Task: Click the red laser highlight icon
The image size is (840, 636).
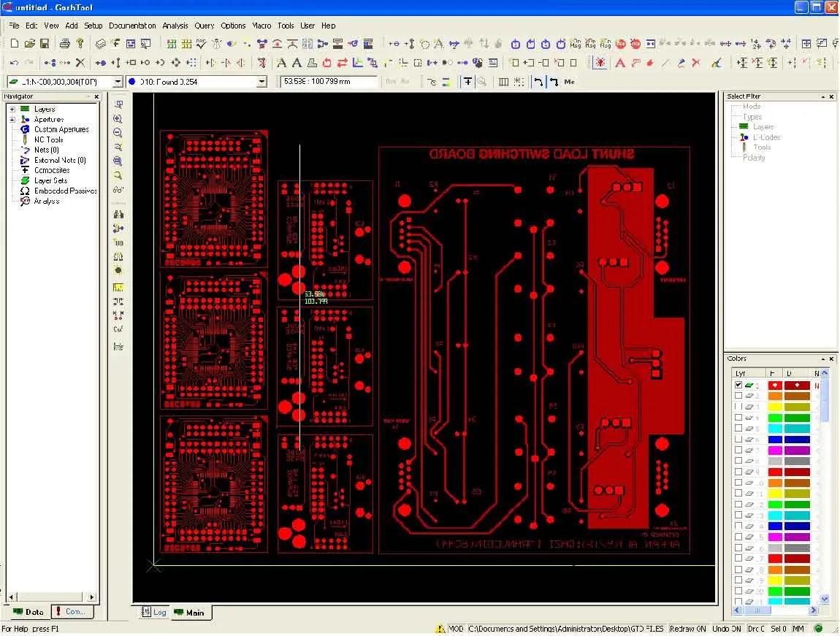Action: (600, 63)
